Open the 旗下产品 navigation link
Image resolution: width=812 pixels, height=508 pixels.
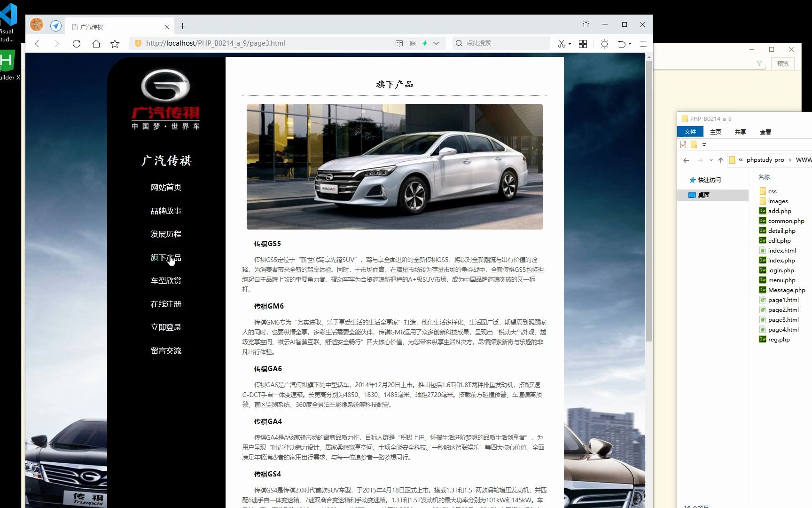[x=166, y=257]
